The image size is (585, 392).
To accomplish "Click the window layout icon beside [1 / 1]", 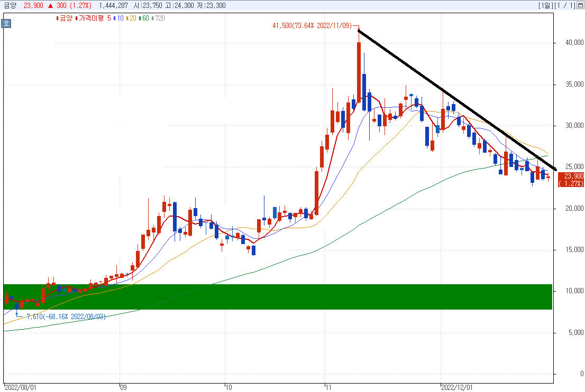I will click(x=581, y=6).
